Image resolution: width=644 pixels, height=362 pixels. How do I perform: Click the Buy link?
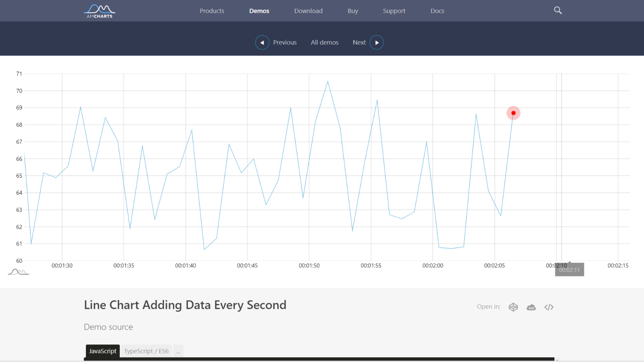coord(353,11)
